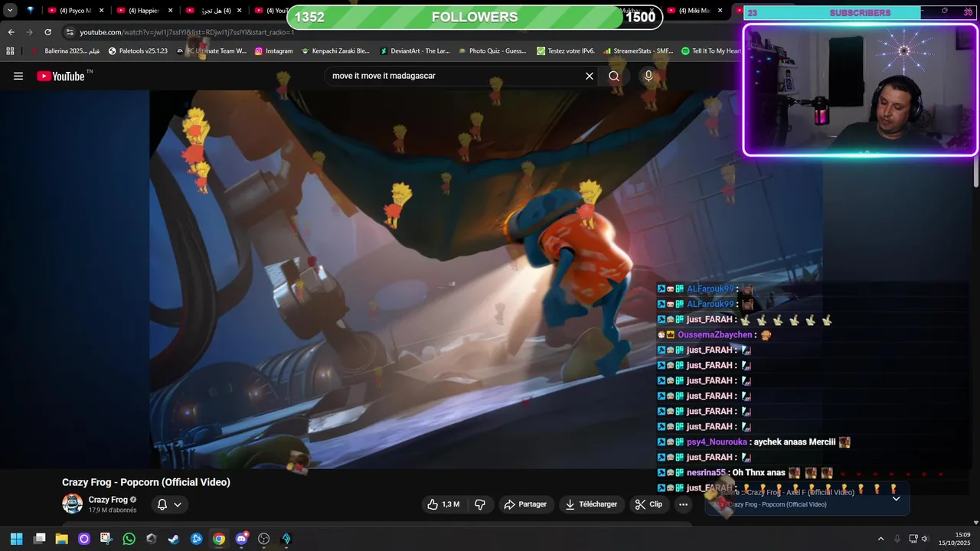Click the taskbar clock showing 15:09

(955, 539)
